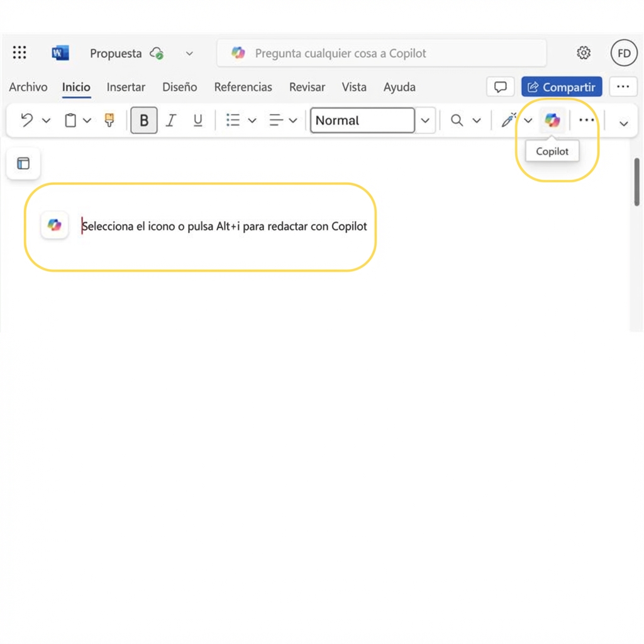Switch to the Insertar tab

point(126,87)
